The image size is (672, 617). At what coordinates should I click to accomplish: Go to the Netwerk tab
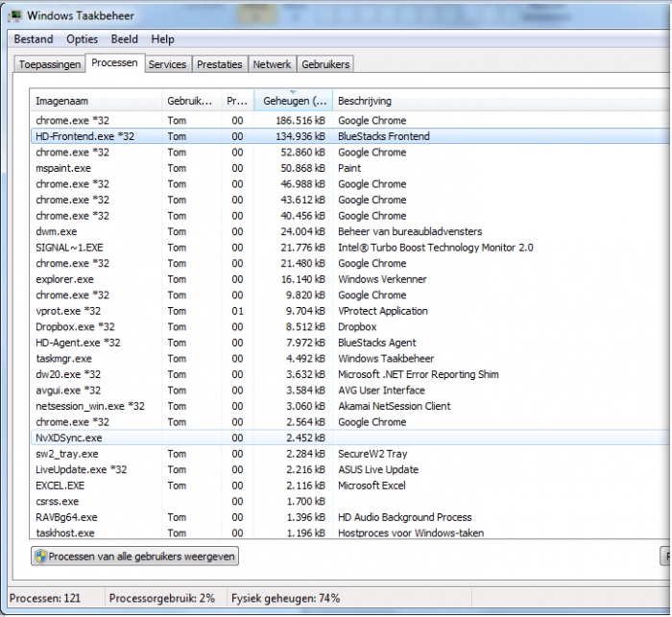pyautogui.click(x=272, y=64)
